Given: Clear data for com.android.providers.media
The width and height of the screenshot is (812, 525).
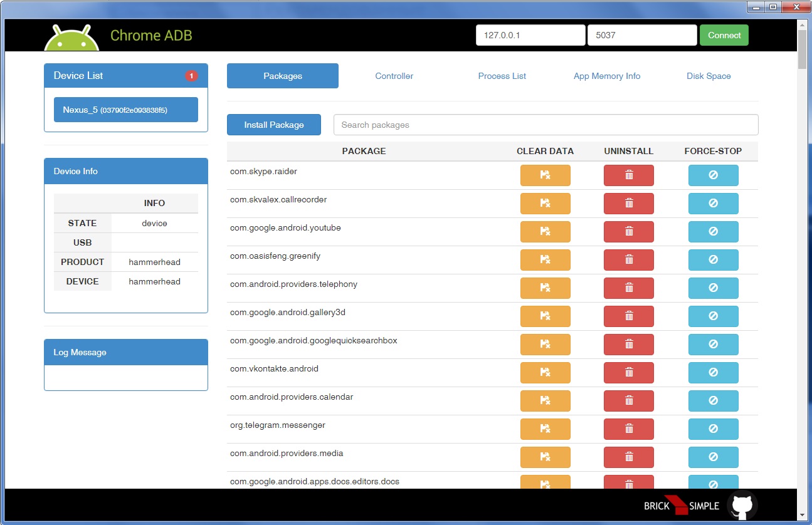Looking at the screenshot, I should click(x=545, y=457).
